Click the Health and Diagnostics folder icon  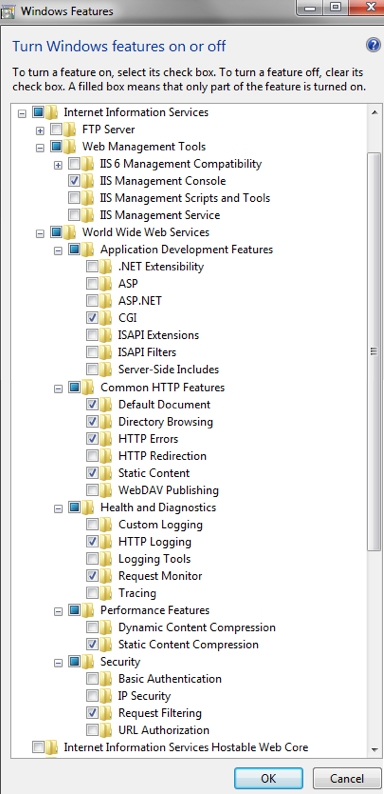click(x=88, y=507)
